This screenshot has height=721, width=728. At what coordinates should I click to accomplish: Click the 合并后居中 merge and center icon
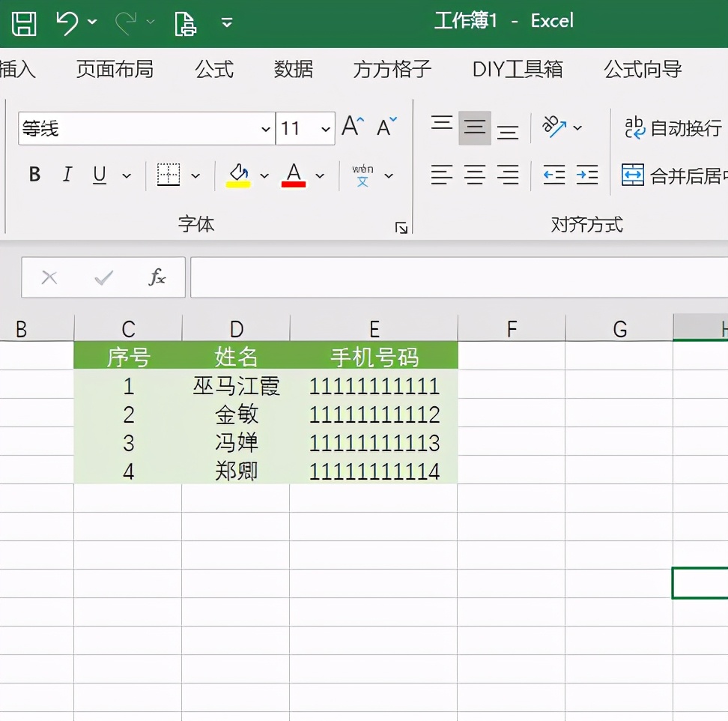click(x=633, y=175)
